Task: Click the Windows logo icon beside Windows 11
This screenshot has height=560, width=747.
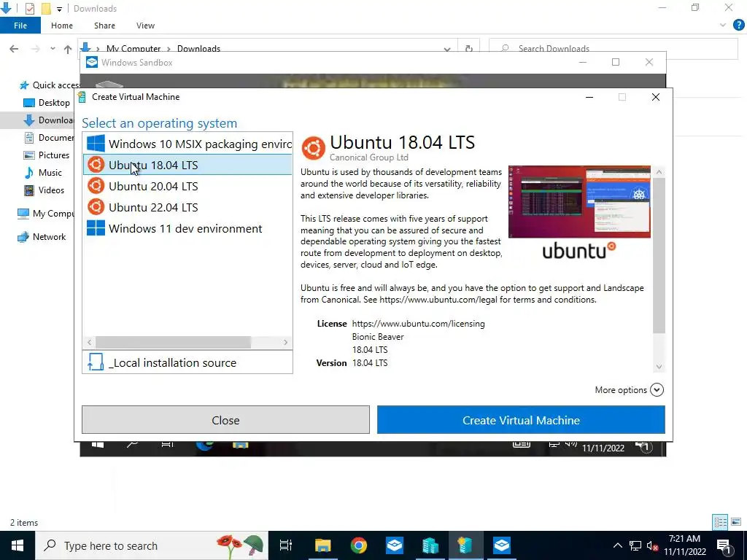Action: coord(96,228)
